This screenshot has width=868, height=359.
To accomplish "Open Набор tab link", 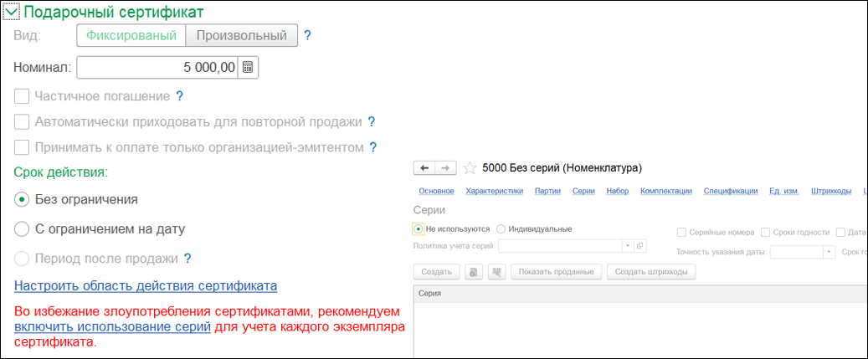I will (x=617, y=192).
